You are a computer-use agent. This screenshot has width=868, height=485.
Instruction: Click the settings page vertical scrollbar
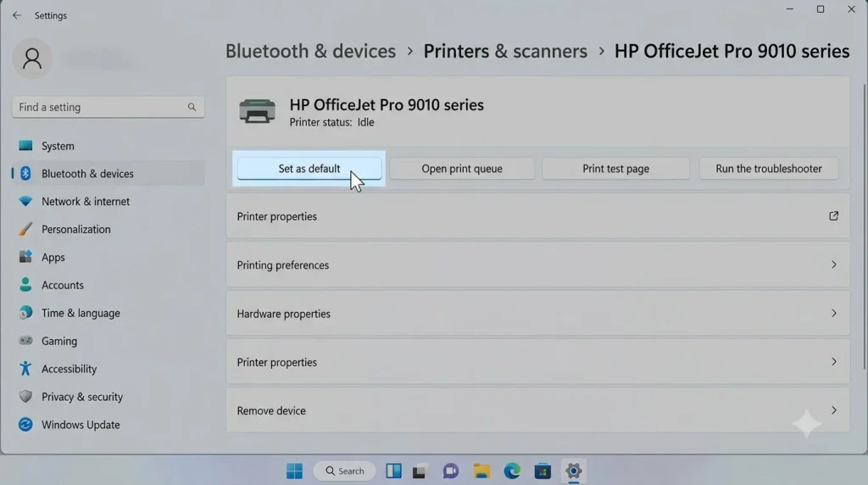[x=864, y=227]
